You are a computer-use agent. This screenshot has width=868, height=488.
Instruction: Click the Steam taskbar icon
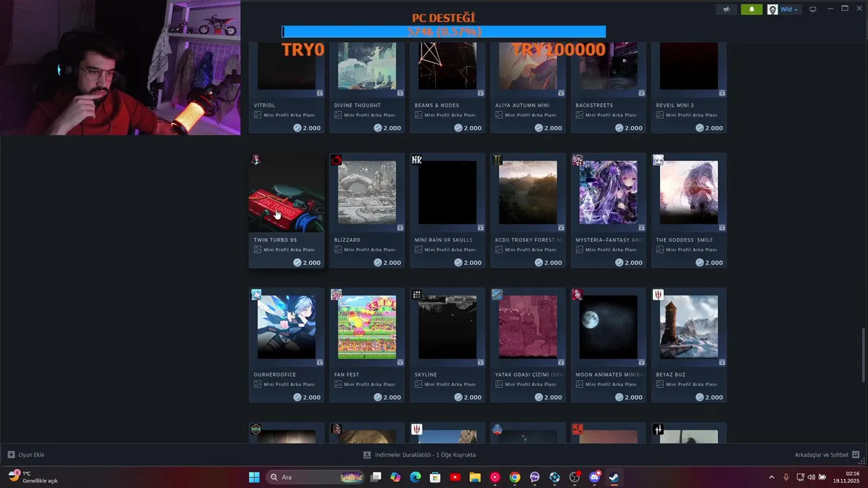click(x=614, y=477)
